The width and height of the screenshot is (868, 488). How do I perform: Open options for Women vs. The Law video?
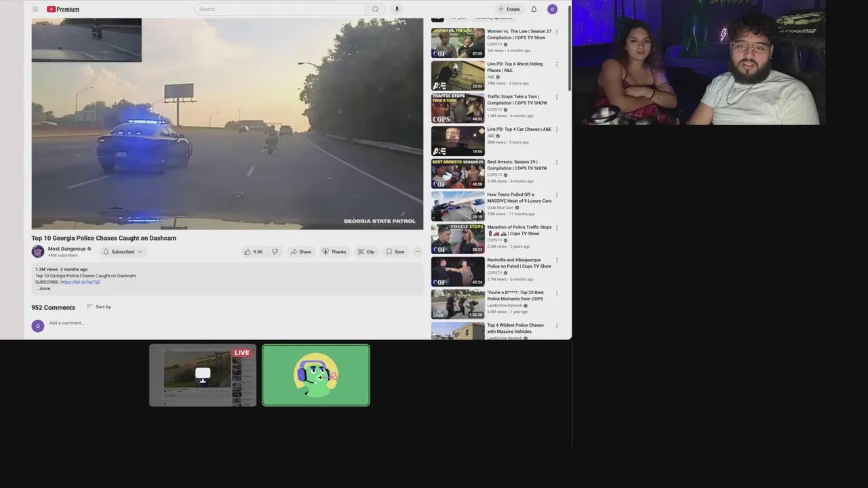click(x=557, y=32)
